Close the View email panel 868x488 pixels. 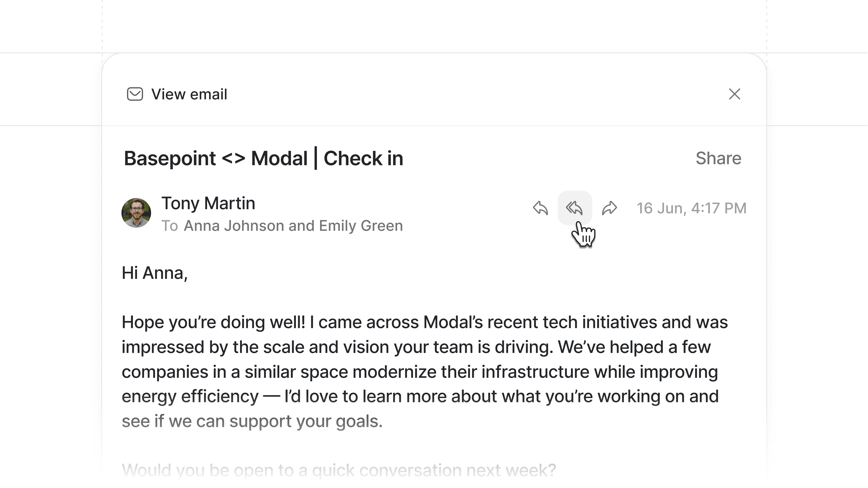[735, 94]
